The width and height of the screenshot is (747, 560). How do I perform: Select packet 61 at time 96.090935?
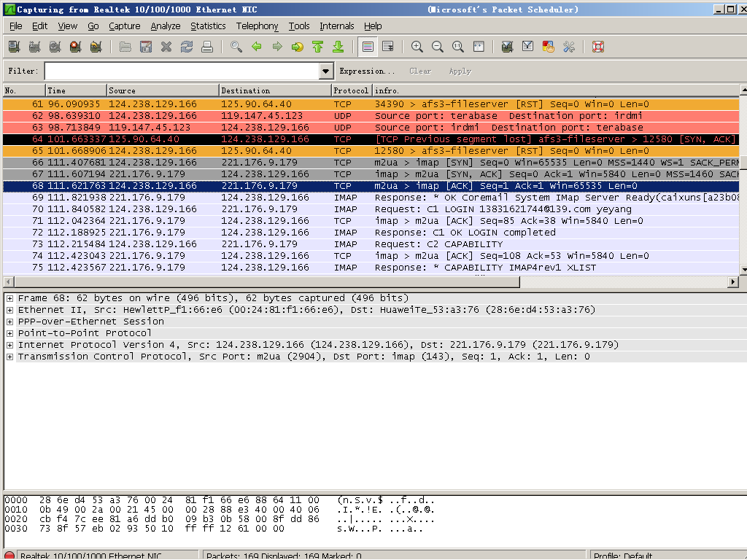(371, 104)
